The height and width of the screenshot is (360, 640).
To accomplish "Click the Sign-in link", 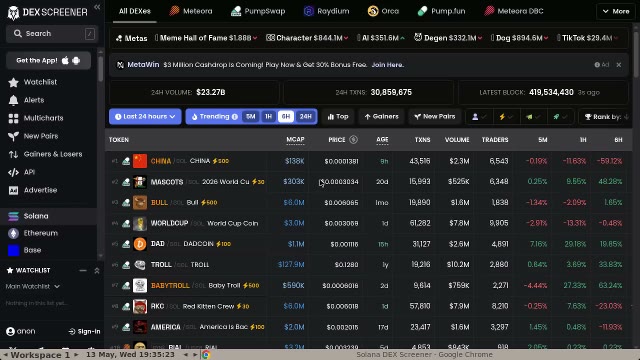I will [84, 331].
